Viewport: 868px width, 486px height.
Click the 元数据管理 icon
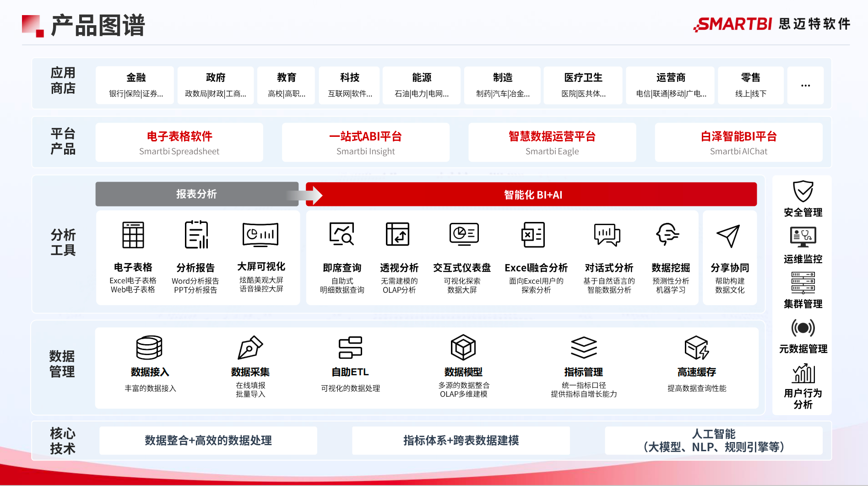click(x=803, y=328)
